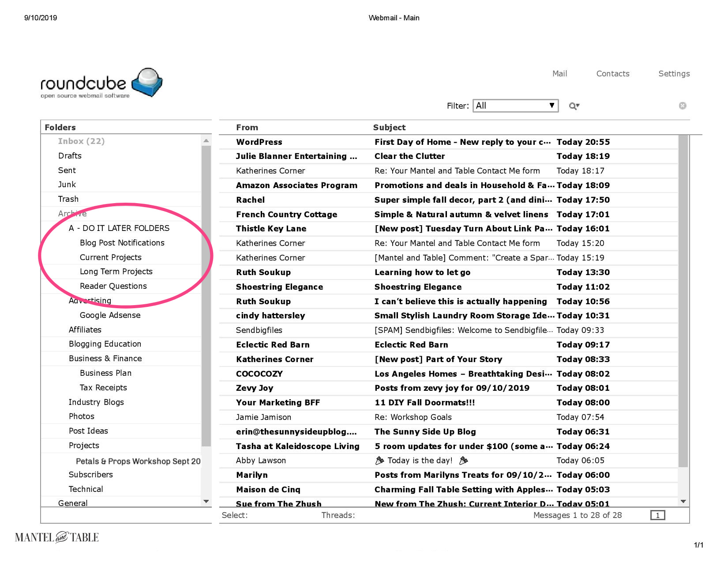Sort messages by the From column header
The width and height of the screenshot is (728, 563).
[247, 128]
